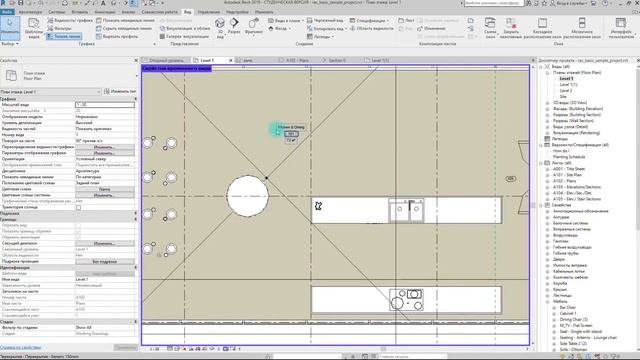Click the favorites star icon in title bar
This screenshot has width=640, height=360.
[x=544, y=3]
